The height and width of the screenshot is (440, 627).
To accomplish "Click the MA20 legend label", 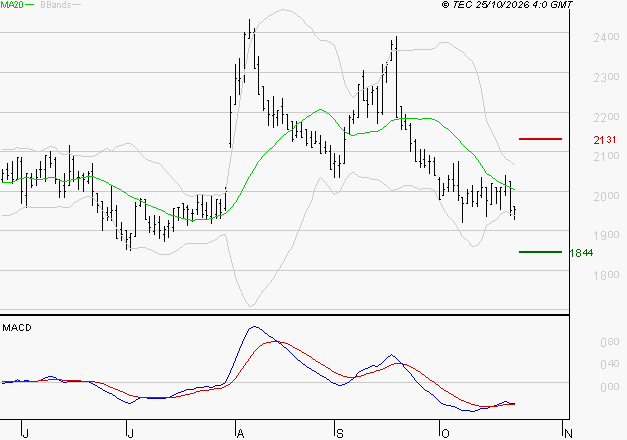I will (12, 5).
